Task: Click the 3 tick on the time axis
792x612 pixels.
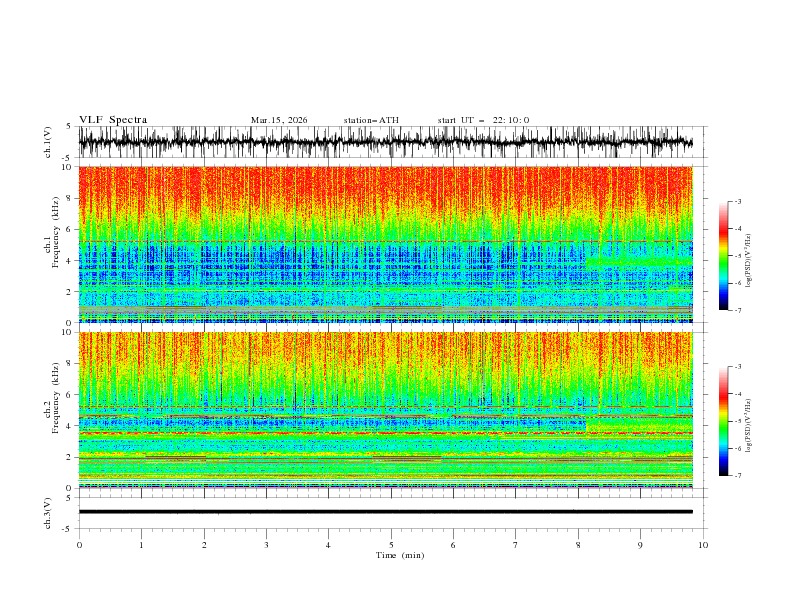Action: coord(266,545)
